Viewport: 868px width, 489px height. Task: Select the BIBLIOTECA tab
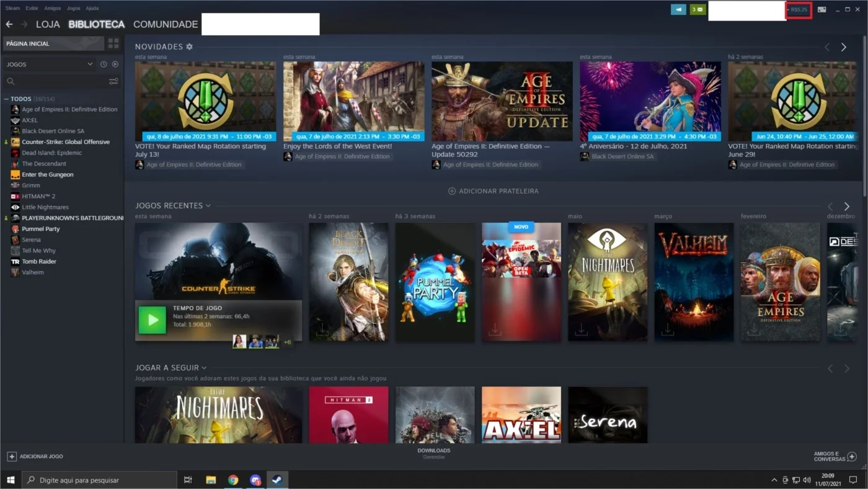tap(97, 24)
